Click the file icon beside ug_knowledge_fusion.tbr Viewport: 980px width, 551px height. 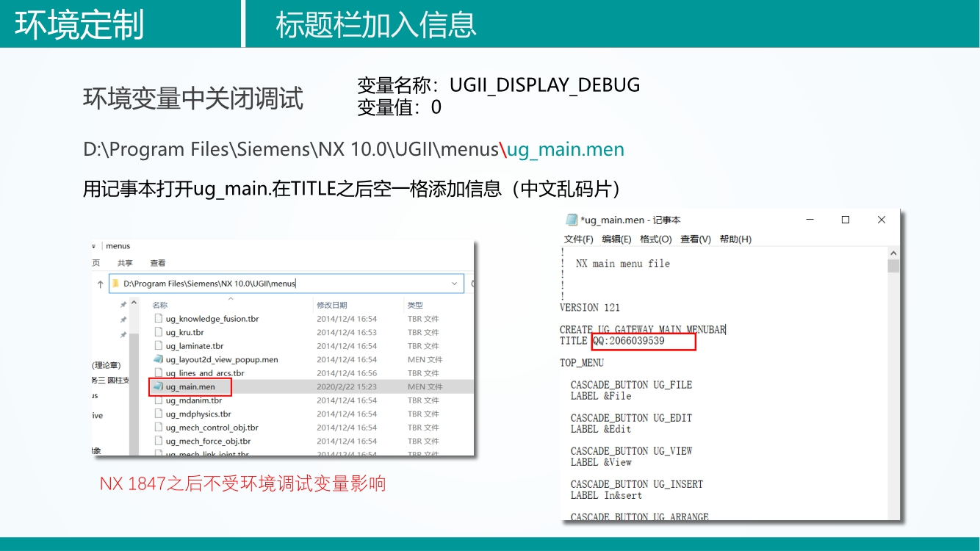[158, 319]
